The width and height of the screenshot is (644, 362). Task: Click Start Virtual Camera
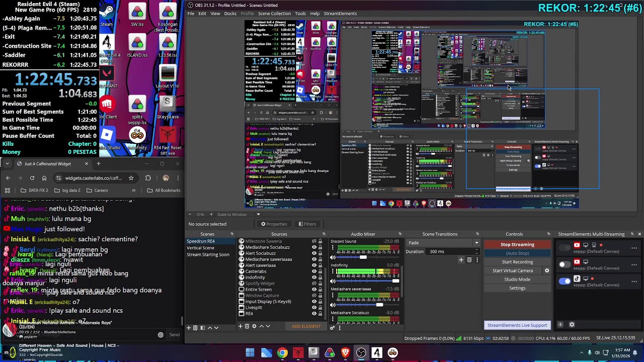(x=513, y=270)
